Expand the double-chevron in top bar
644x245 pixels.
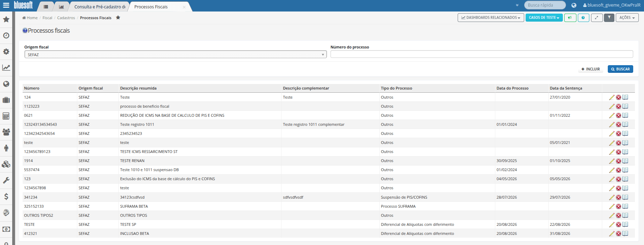[x=517, y=5]
